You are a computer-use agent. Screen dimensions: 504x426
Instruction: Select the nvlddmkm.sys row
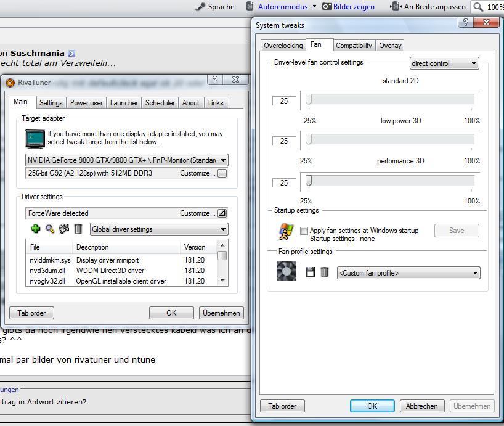click(x=121, y=260)
